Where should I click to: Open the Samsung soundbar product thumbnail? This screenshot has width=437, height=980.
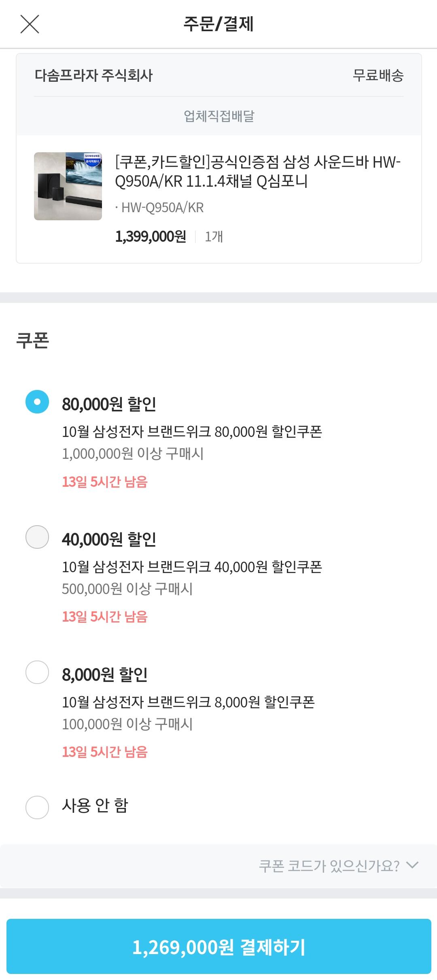tap(68, 186)
